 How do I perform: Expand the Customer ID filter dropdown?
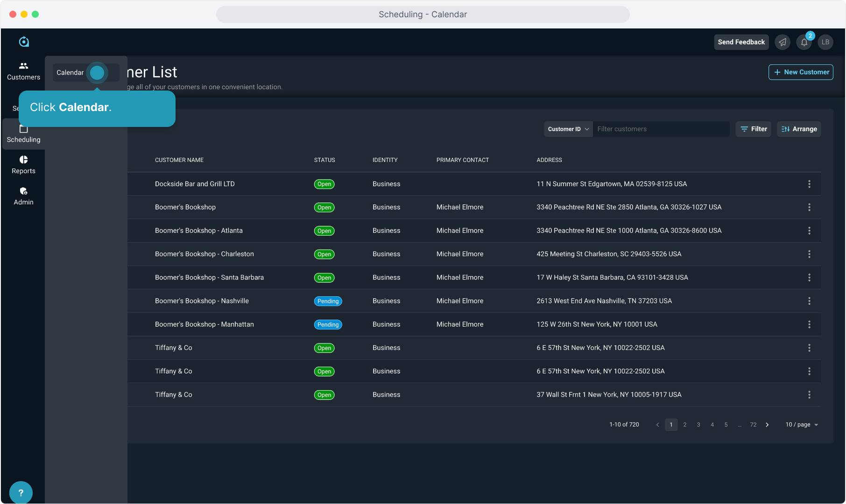[x=568, y=129]
